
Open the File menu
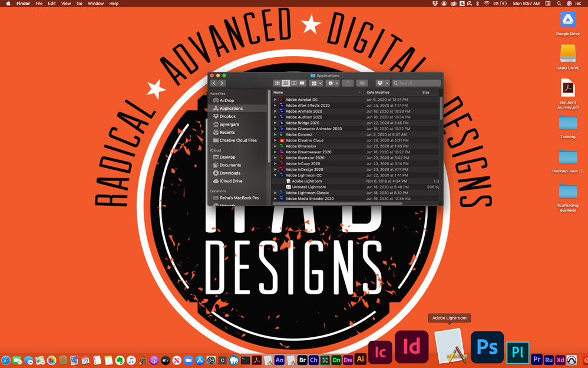click(x=39, y=4)
